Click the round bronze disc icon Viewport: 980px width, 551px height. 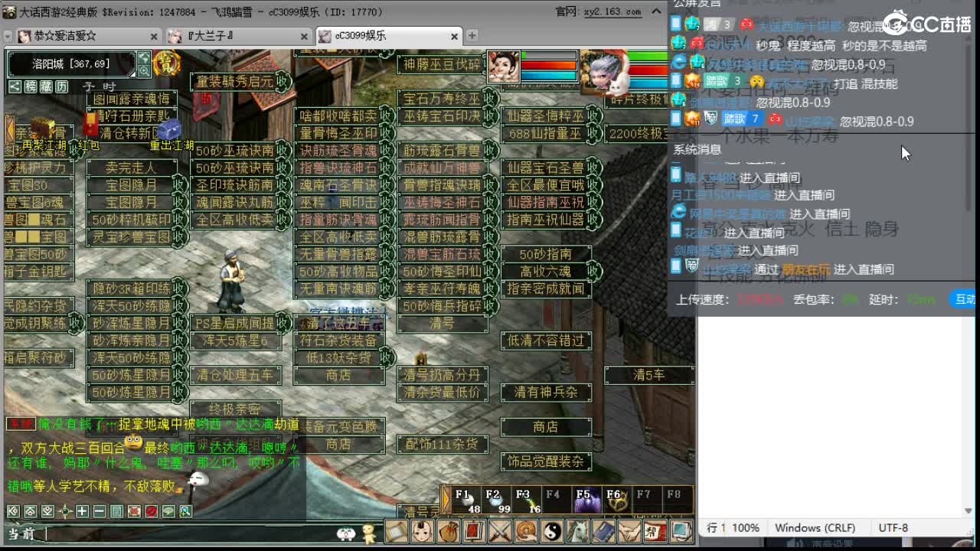pyautogui.click(x=525, y=530)
